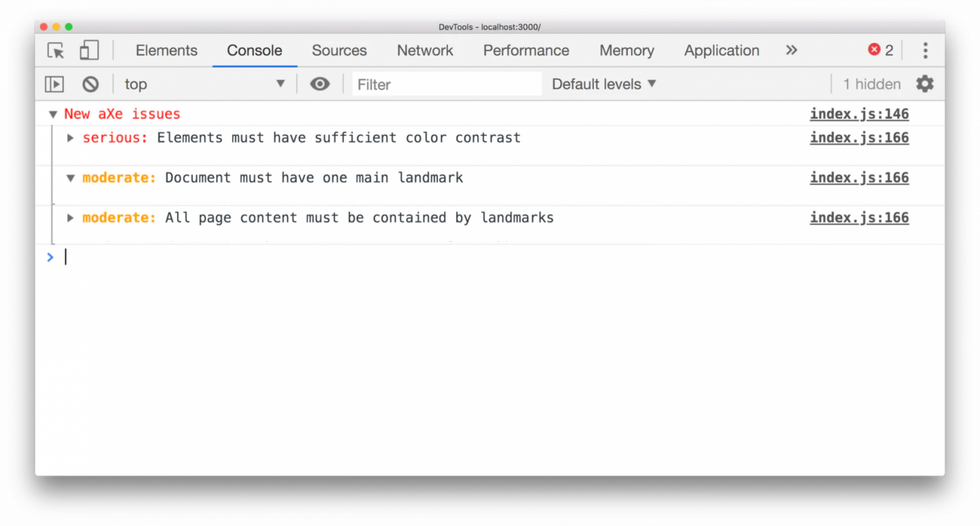This screenshot has height=526, width=980.
Task: Open the Default levels dropdown
Action: 603,84
